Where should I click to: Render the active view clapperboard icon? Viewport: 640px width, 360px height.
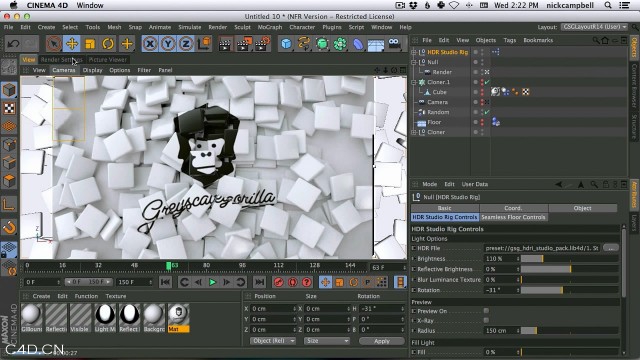tap(225, 44)
